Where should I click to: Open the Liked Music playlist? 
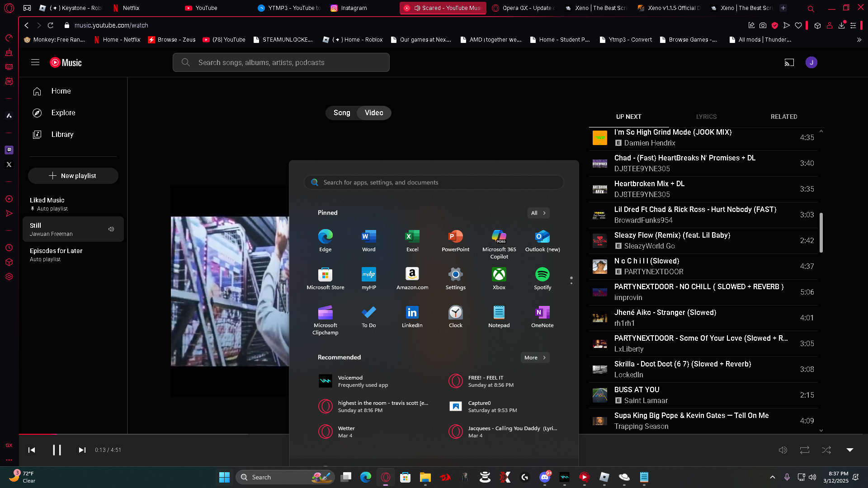[x=73, y=204]
